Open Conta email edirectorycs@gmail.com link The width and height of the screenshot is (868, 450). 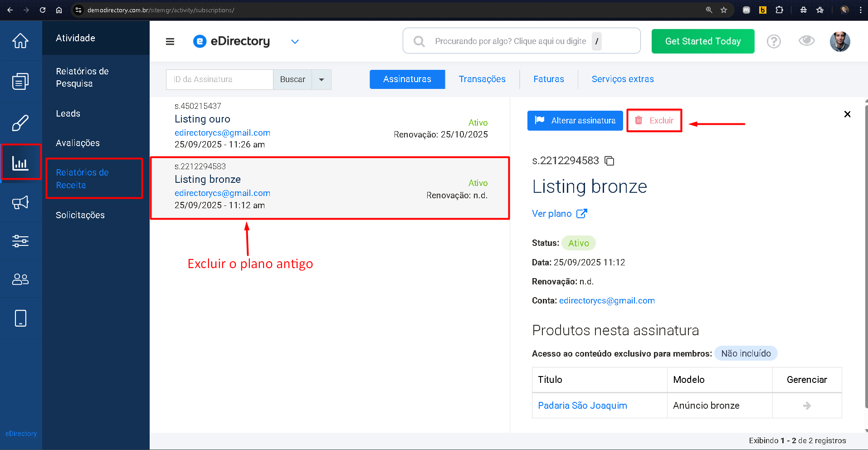click(x=607, y=301)
